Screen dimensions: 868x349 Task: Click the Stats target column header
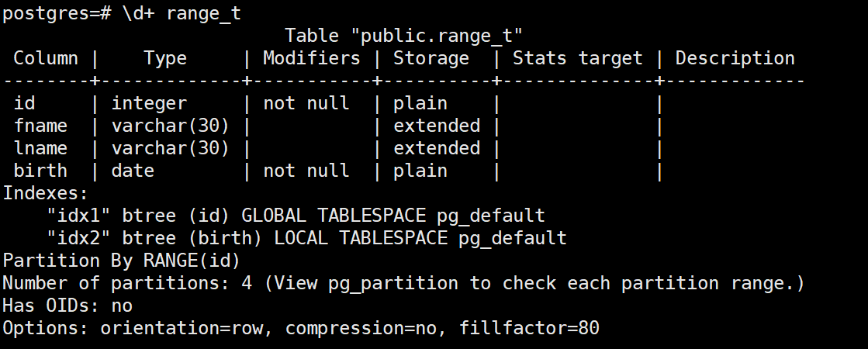[x=578, y=58]
